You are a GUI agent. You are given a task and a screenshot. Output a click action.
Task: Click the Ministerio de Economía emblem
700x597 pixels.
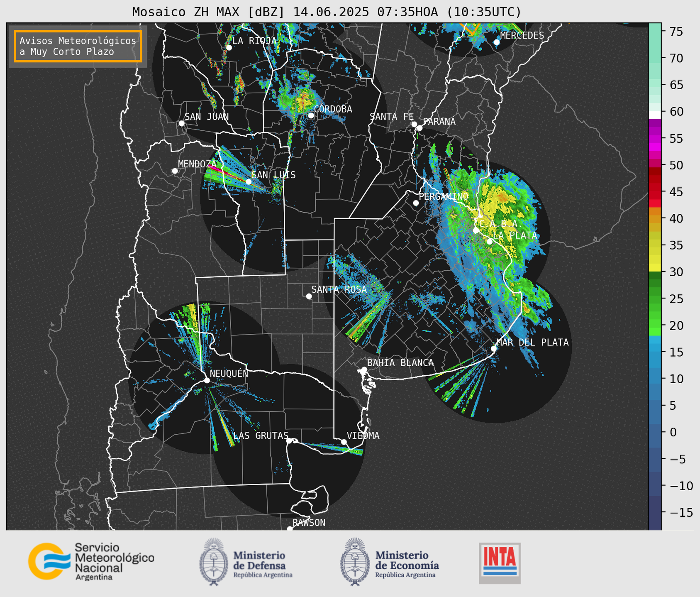click(355, 562)
